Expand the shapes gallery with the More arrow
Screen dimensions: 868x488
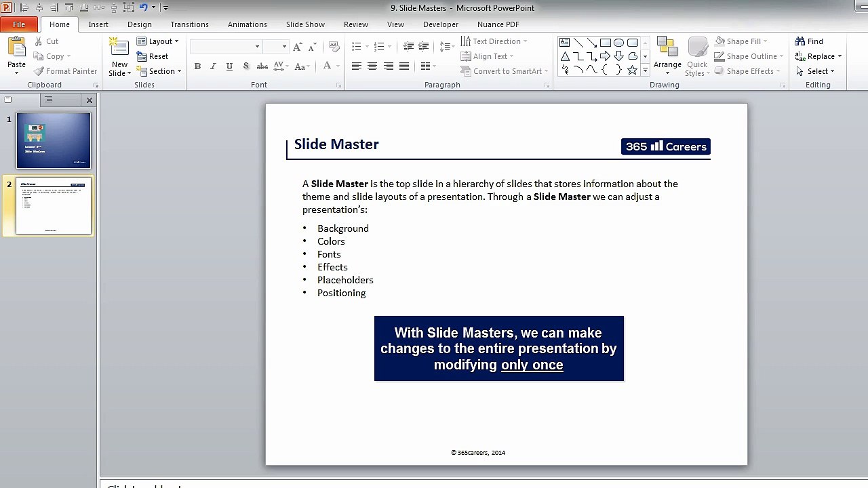[x=645, y=70]
